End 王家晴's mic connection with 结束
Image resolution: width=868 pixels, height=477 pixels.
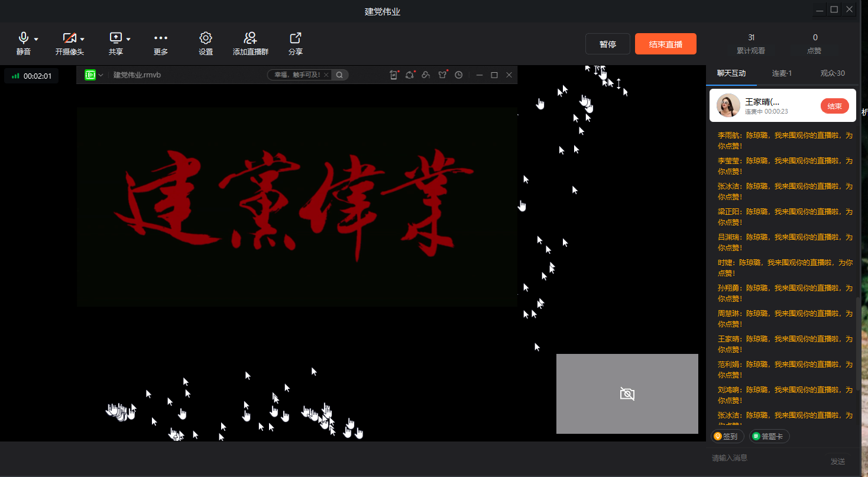[x=834, y=106]
